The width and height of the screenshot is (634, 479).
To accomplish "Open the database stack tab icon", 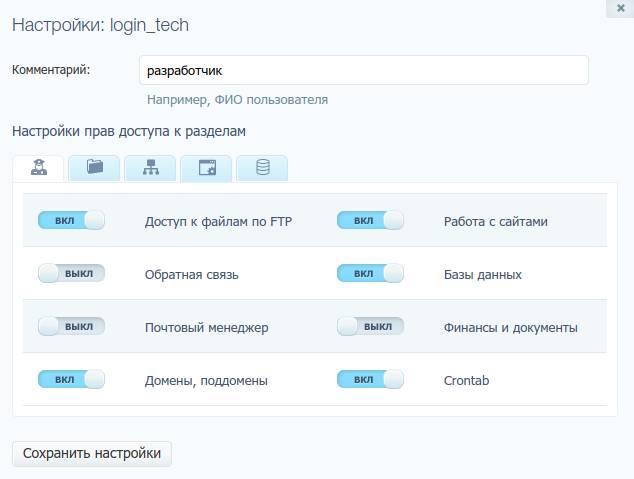I will coord(263,168).
